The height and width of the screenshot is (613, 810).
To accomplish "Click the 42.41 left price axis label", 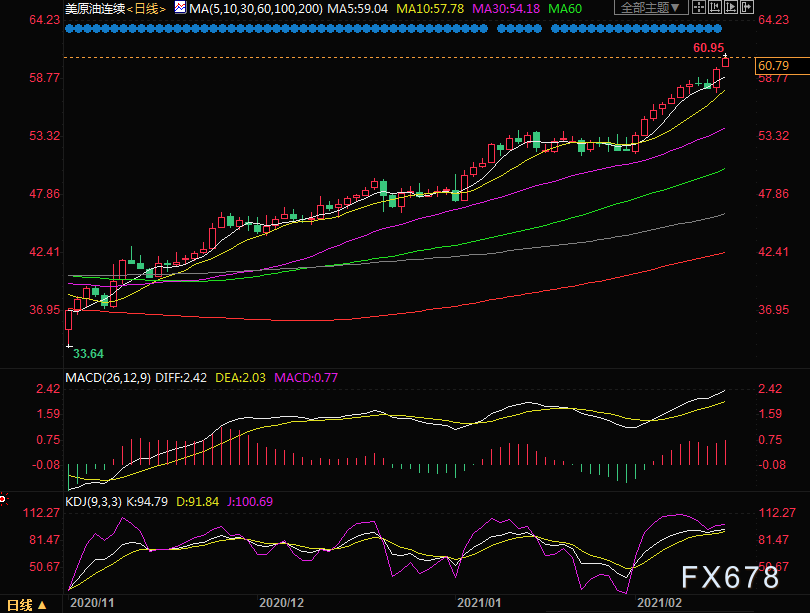I will 44,252.
